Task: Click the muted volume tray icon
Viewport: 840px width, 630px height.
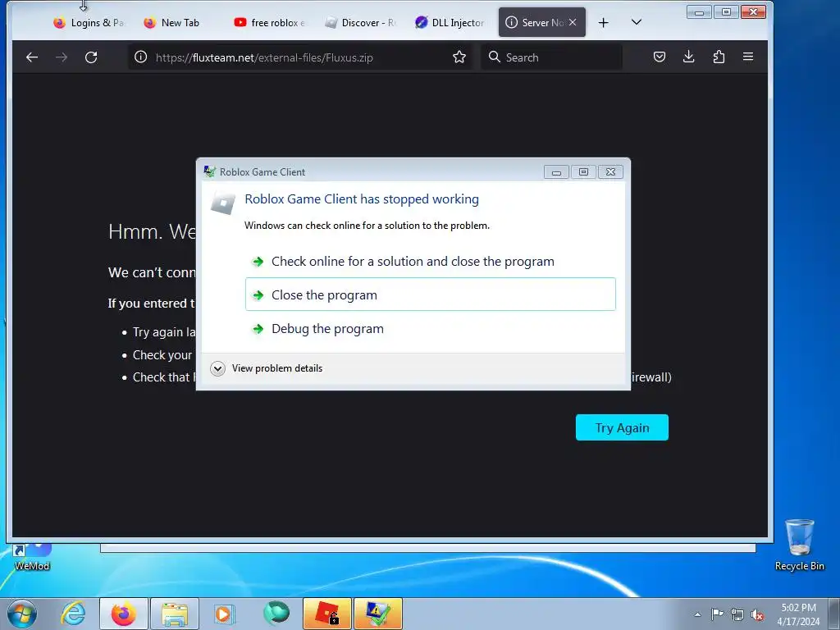Action: (x=757, y=614)
